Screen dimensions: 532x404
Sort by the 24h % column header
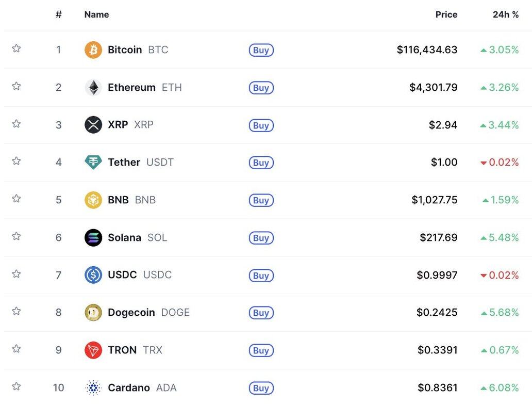pyautogui.click(x=505, y=14)
